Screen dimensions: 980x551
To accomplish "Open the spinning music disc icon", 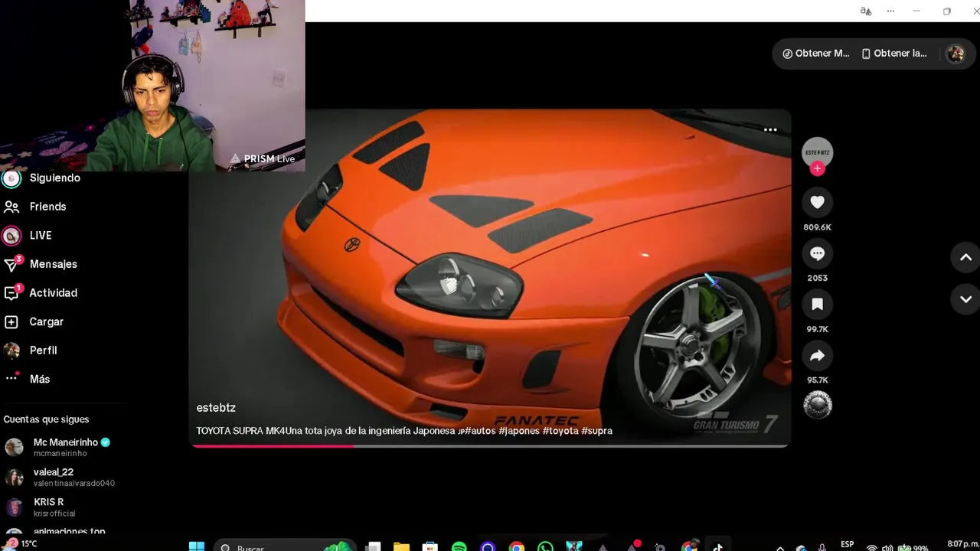I will coord(817,405).
